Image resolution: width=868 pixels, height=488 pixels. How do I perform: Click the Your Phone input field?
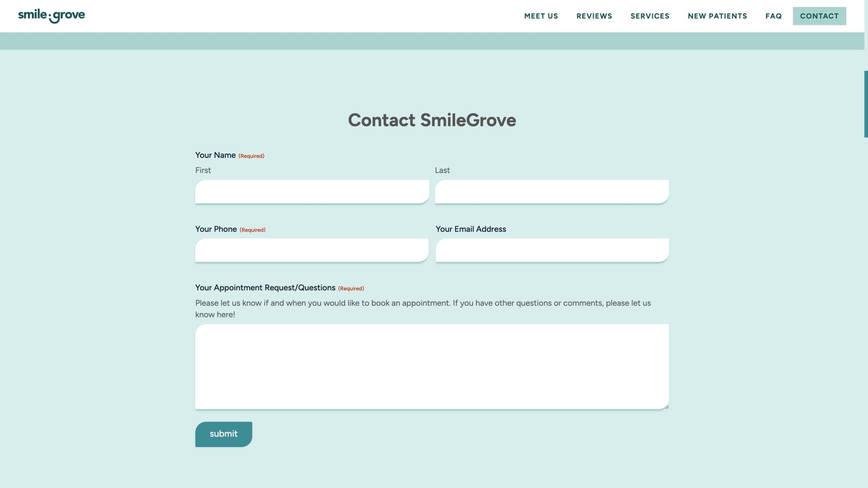(x=312, y=249)
